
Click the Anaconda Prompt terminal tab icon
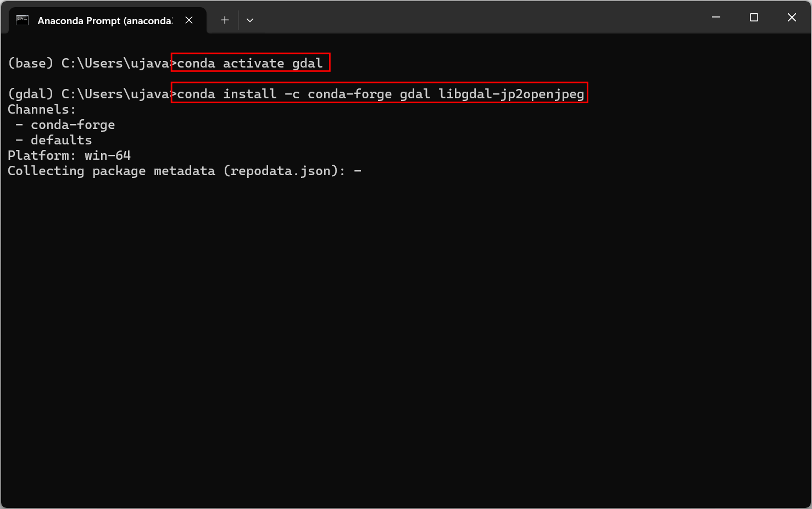click(22, 20)
